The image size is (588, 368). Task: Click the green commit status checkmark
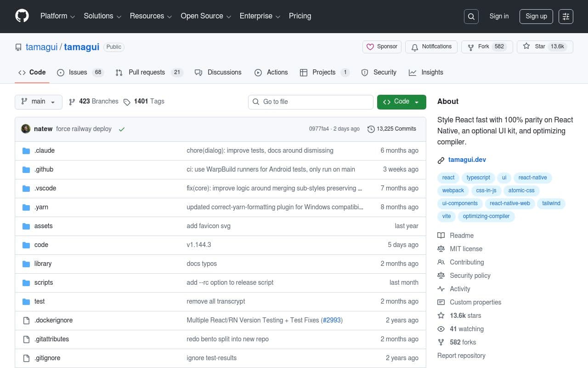122,129
